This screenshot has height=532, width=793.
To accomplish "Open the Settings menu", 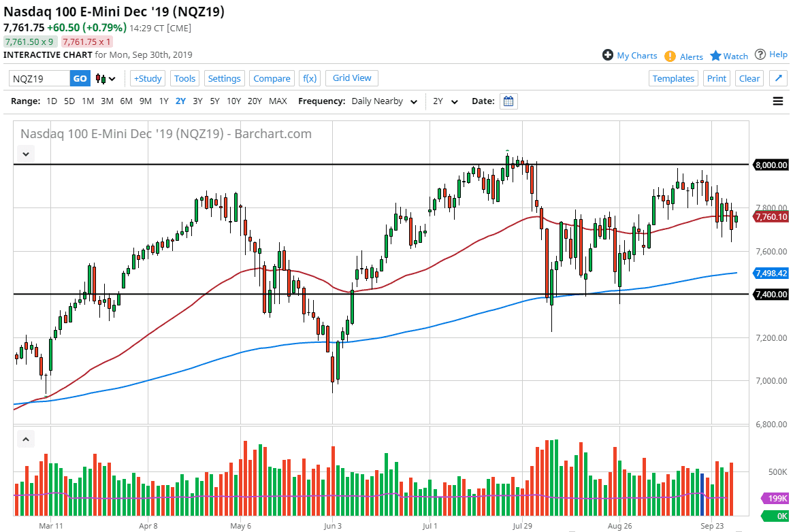I will (225, 78).
